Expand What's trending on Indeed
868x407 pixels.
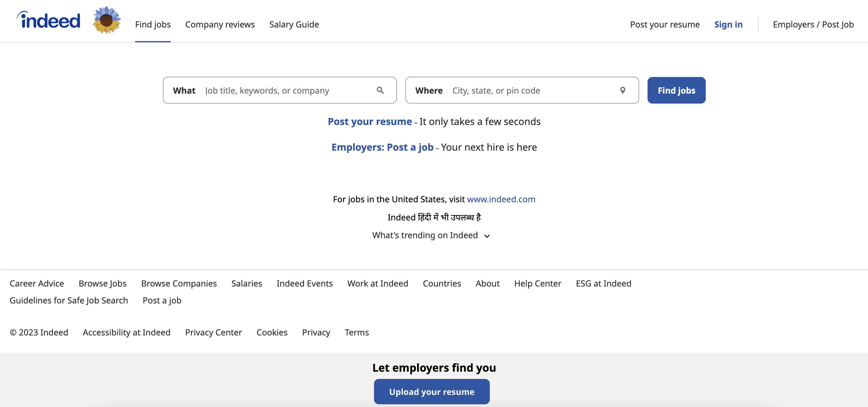point(431,236)
